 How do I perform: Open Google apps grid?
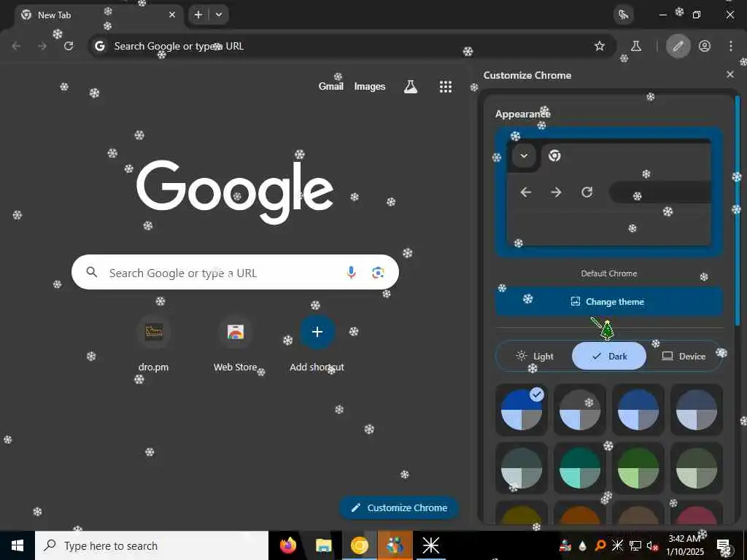point(446,87)
